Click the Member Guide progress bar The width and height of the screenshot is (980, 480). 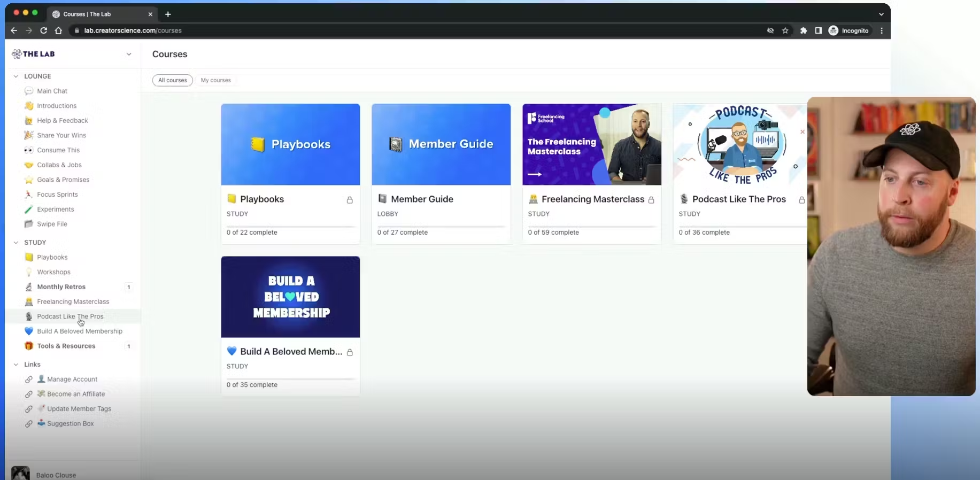coord(441,227)
